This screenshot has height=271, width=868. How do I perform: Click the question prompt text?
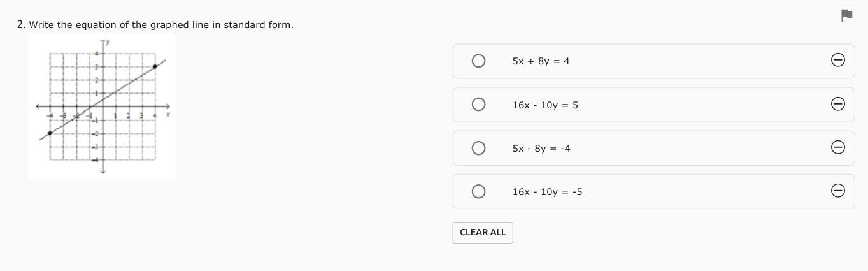(161, 25)
